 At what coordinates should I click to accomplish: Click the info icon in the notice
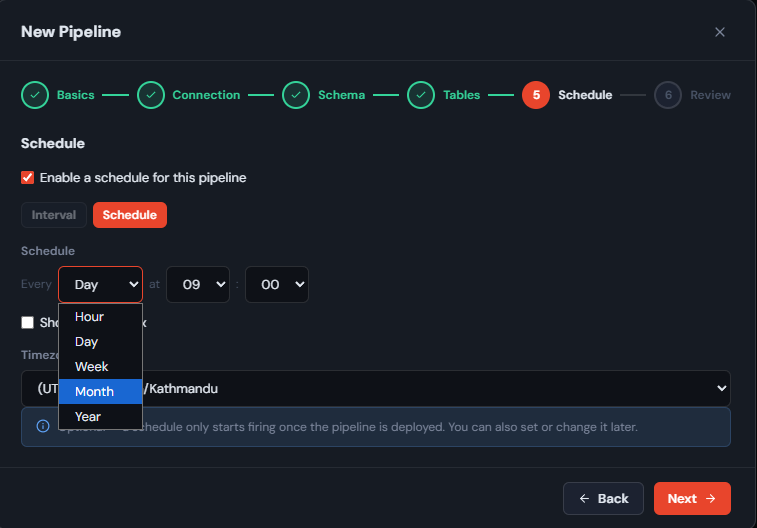pos(43,426)
